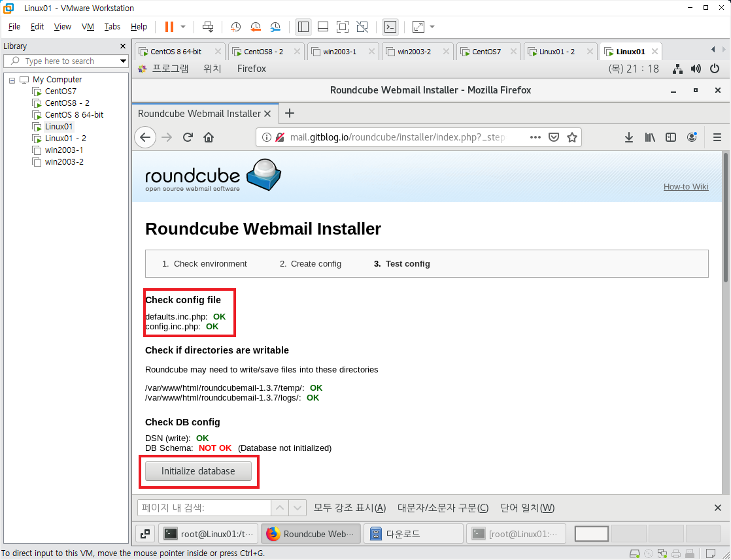Select Linux01 - 2 in the library

point(65,139)
